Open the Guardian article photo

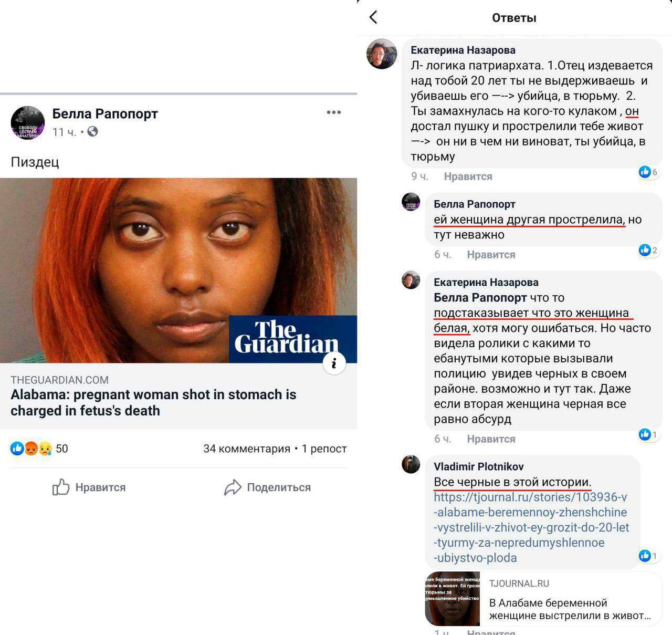(x=178, y=270)
